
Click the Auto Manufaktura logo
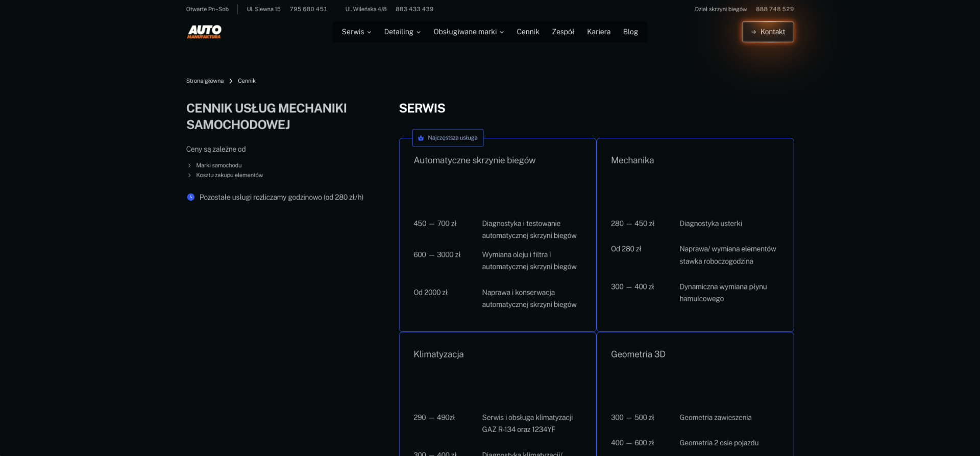[204, 32]
